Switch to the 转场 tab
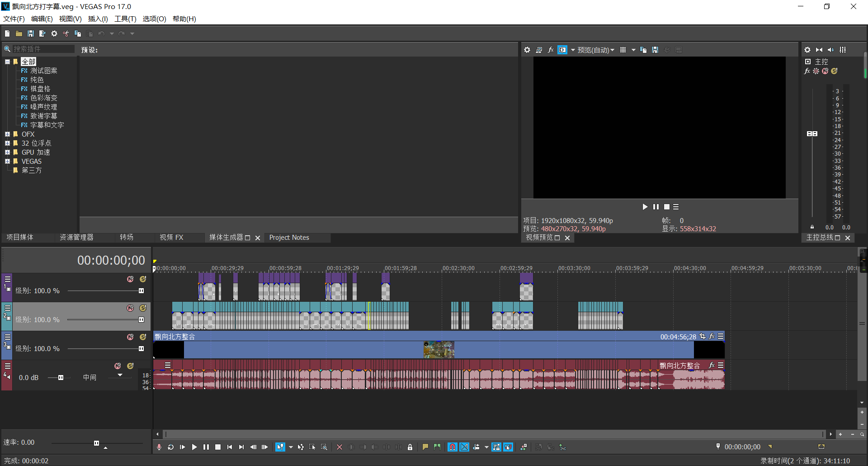 coord(127,237)
